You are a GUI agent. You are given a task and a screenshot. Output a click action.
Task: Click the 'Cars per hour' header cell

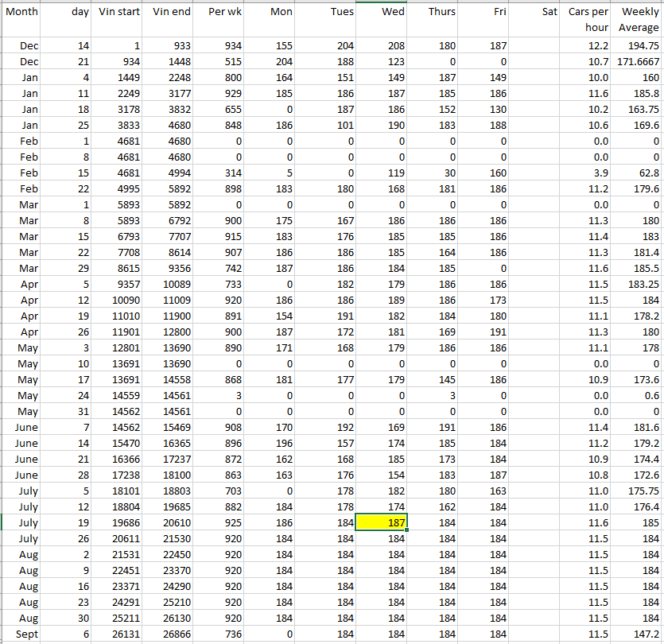click(x=588, y=20)
